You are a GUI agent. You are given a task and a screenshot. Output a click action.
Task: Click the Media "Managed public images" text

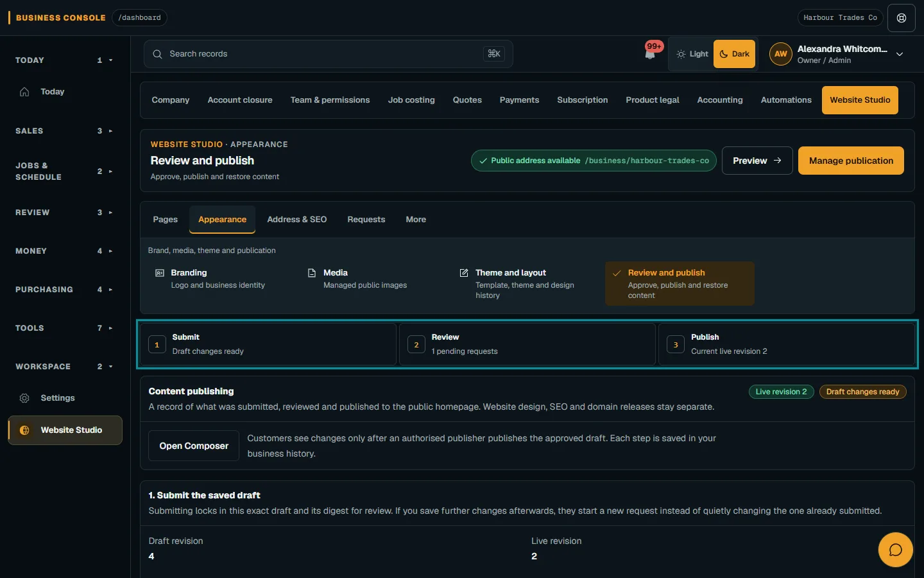point(365,285)
